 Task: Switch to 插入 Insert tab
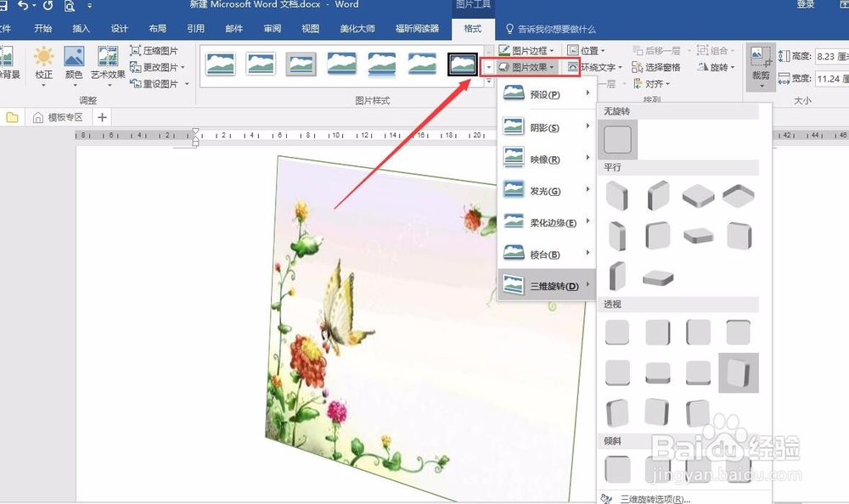82,28
